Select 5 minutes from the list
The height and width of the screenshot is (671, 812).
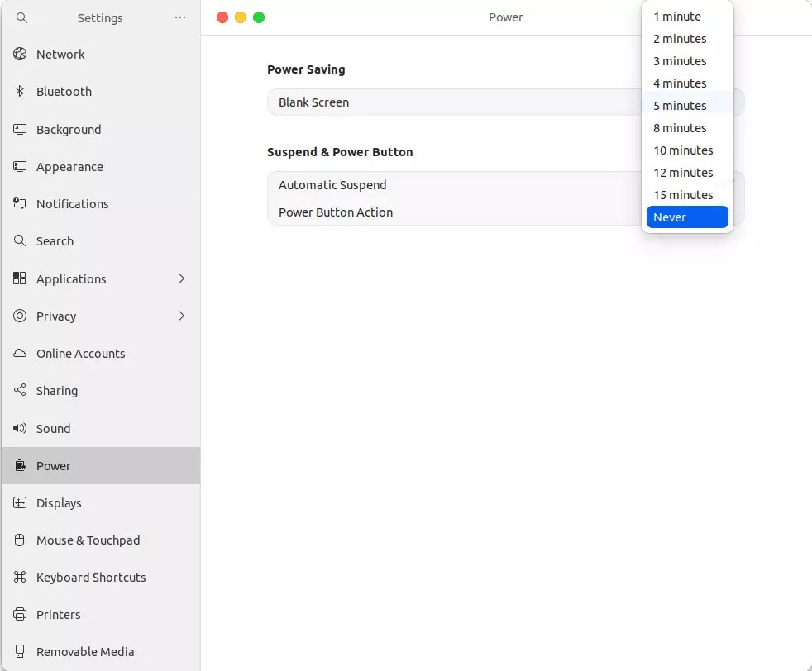click(679, 105)
